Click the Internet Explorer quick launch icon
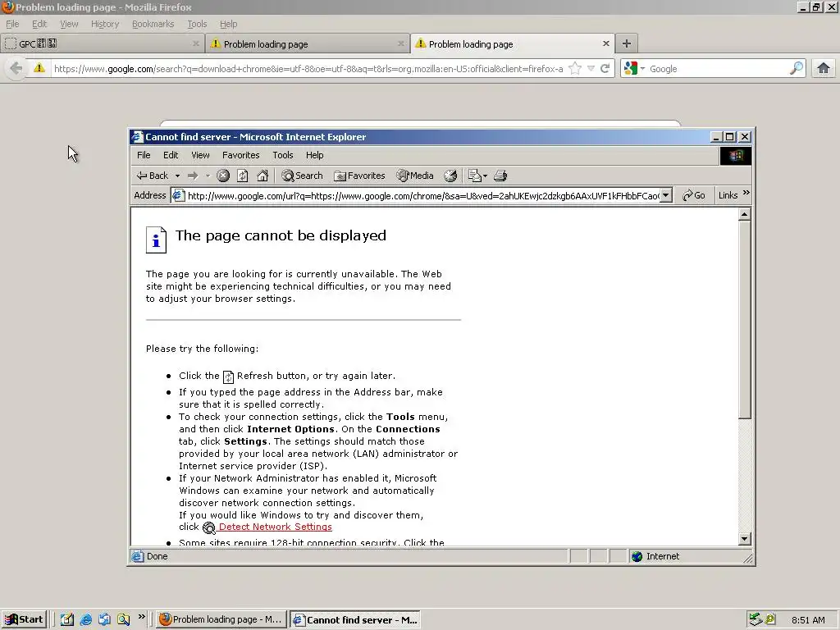840x630 pixels. click(x=85, y=620)
